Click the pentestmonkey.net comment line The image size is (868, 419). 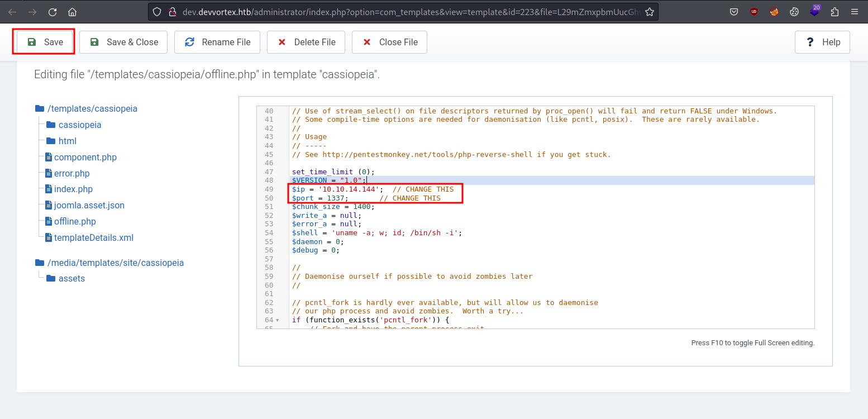(451, 155)
